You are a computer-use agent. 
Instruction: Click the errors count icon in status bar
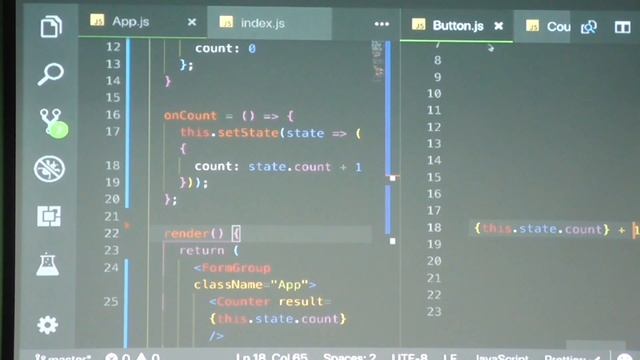[x=111, y=356]
